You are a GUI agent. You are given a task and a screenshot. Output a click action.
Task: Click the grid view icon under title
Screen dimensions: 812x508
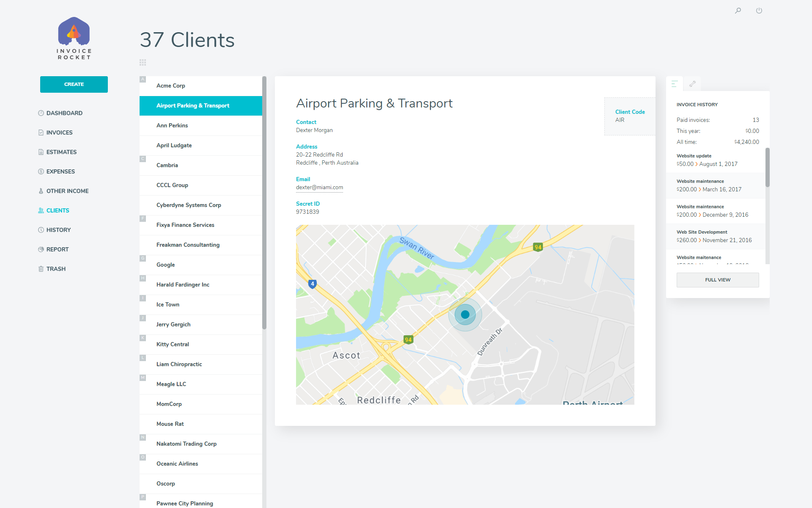tap(143, 62)
